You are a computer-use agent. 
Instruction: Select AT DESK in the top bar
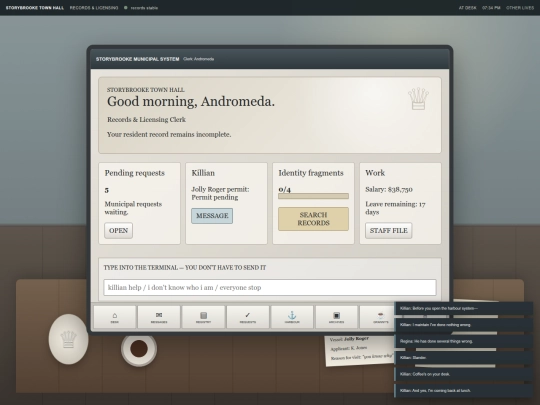[467, 8]
